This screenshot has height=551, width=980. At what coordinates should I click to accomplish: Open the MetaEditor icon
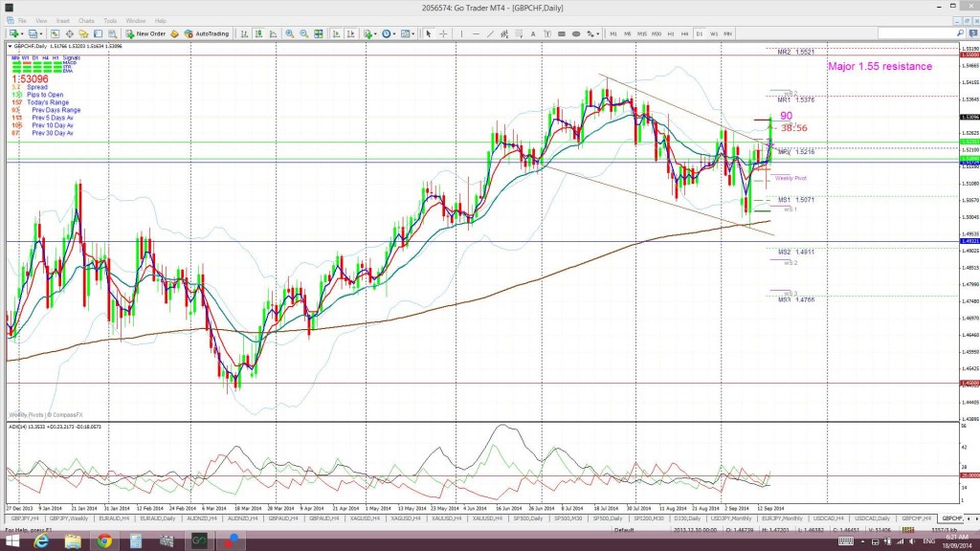(x=174, y=33)
